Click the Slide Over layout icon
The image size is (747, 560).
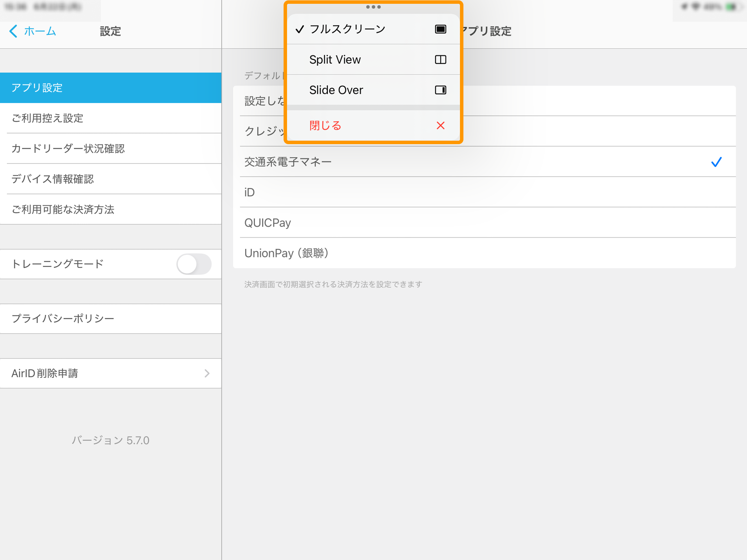coord(441,90)
